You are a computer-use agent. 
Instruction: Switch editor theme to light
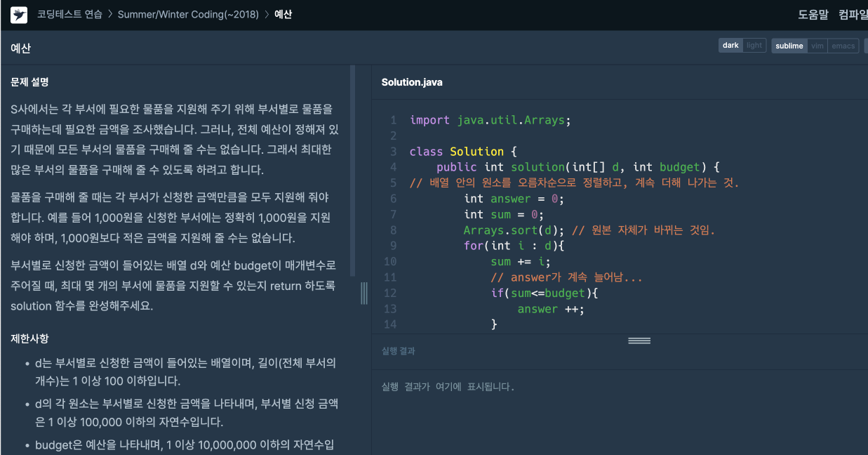(x=754, y=46)
